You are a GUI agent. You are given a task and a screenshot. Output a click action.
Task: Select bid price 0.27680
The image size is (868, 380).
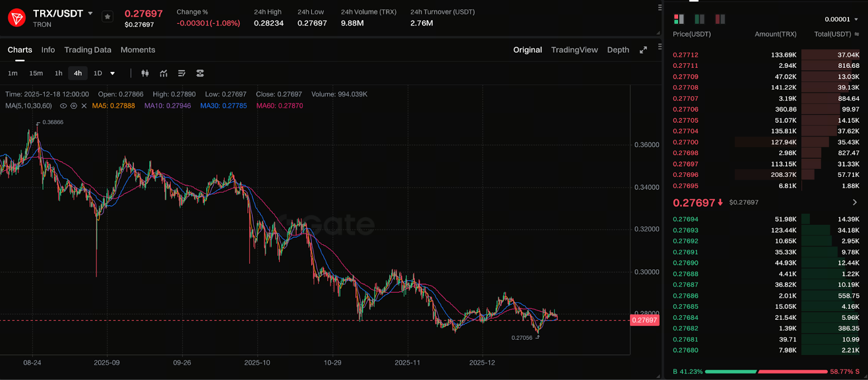pyautogui.click(x=686, y=350)
